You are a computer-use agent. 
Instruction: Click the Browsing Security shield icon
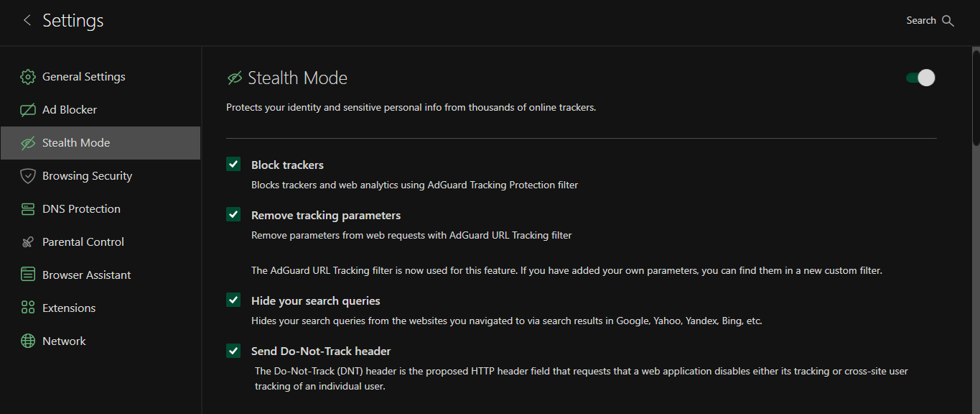28,176
